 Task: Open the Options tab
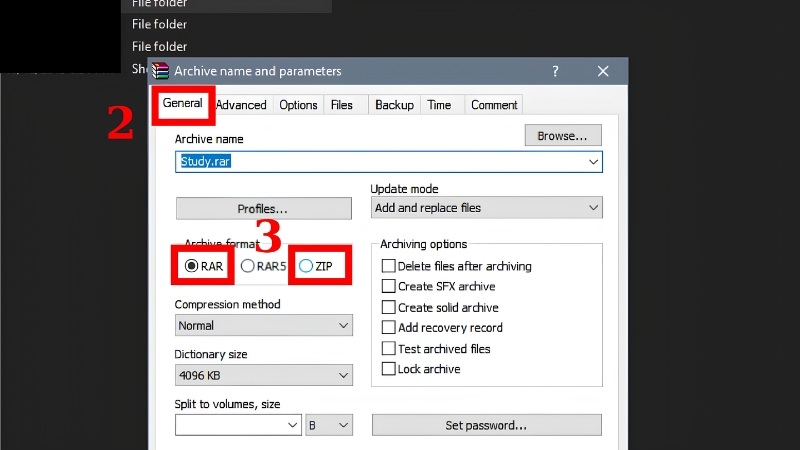tap(298, 105)
